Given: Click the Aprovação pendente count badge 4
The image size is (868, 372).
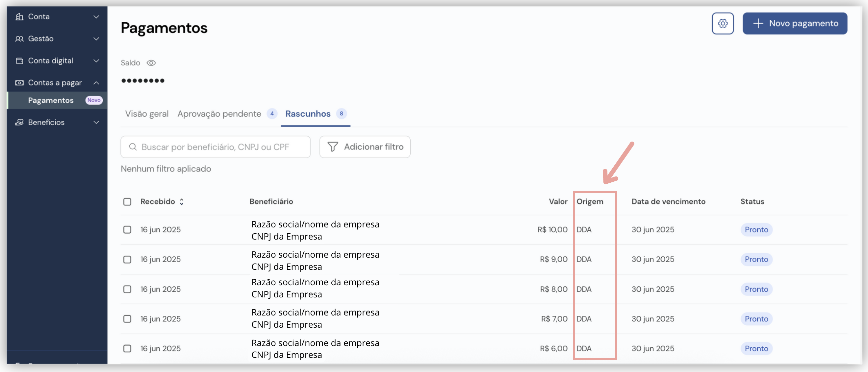Looking at the screenshot, I should click(272, 114).
